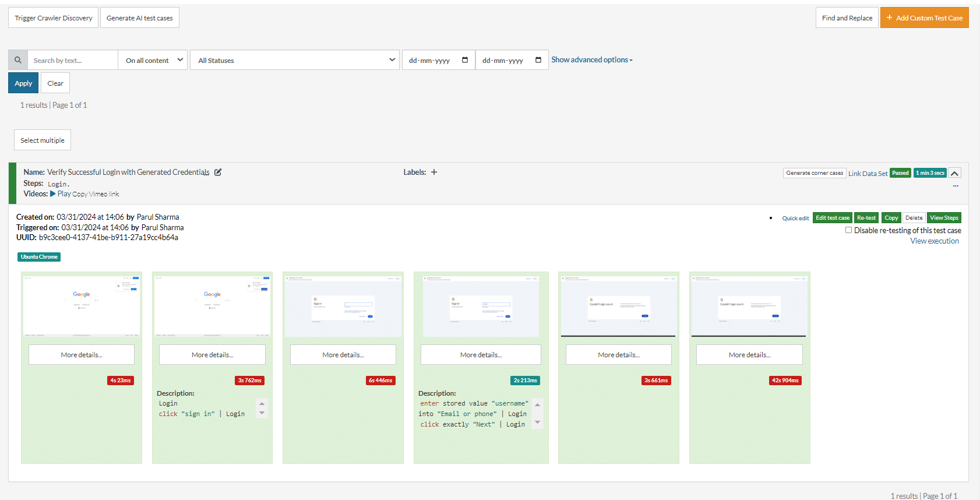Image resolution: width=980 pixels, height=500 pixels.
Task: Expand Show advanced options
Action: click(x=592, y=59)
